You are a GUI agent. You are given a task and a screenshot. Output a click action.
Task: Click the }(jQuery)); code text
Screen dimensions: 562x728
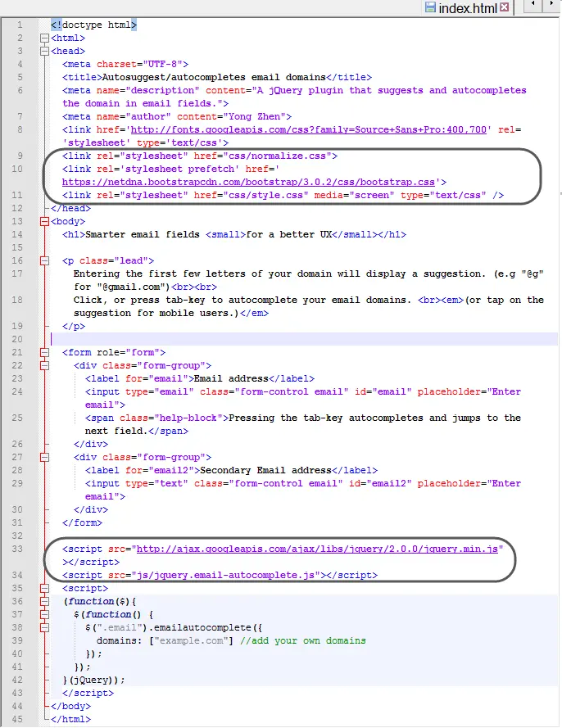pyautogui.click(x=94, y=680)
